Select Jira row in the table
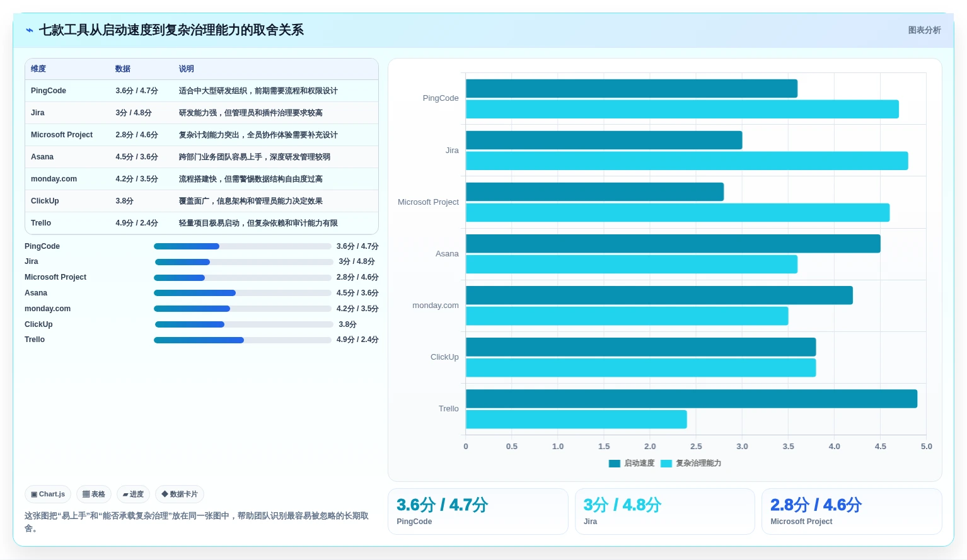 202,113
